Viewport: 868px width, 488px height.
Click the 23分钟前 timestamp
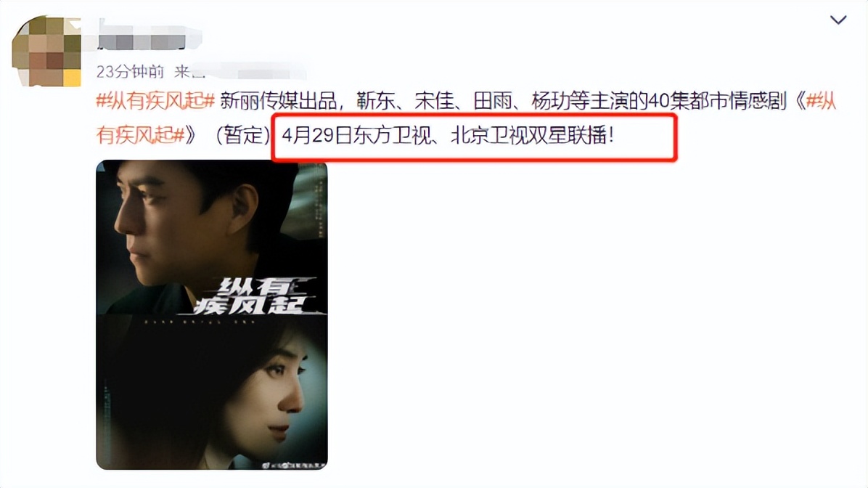(130, 71)
